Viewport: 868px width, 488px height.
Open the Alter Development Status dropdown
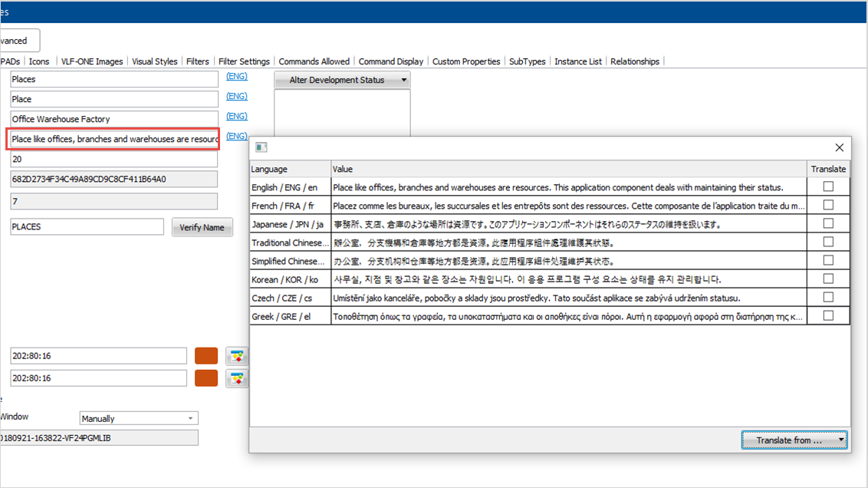point(342,80)
